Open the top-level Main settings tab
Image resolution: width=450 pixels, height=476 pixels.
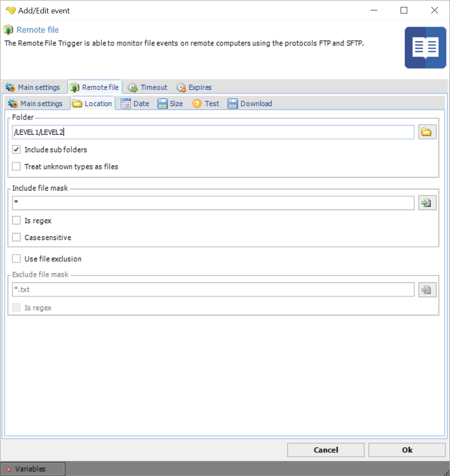pos(33,87)
